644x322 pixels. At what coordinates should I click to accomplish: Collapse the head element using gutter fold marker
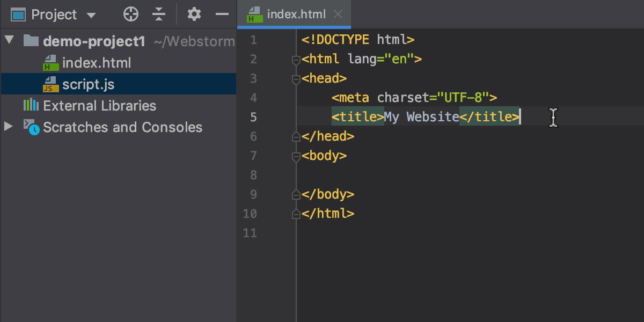pyautogui.click(x=296, y=79)
